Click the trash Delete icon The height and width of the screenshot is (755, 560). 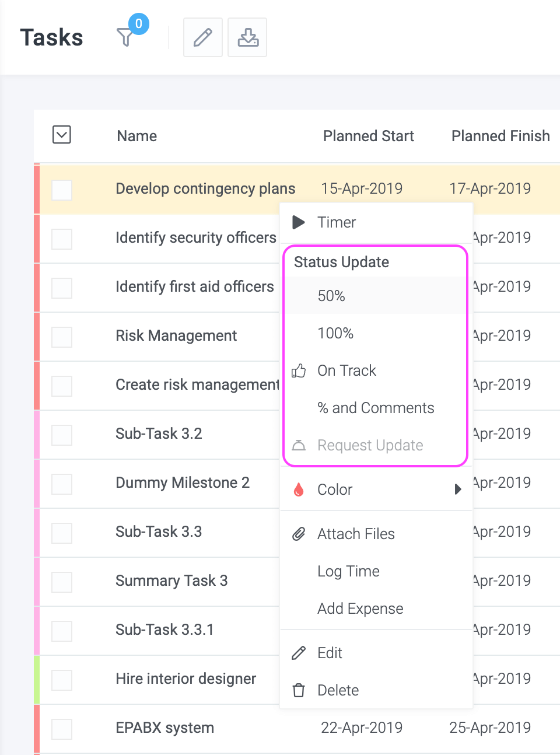coord(299,690)
